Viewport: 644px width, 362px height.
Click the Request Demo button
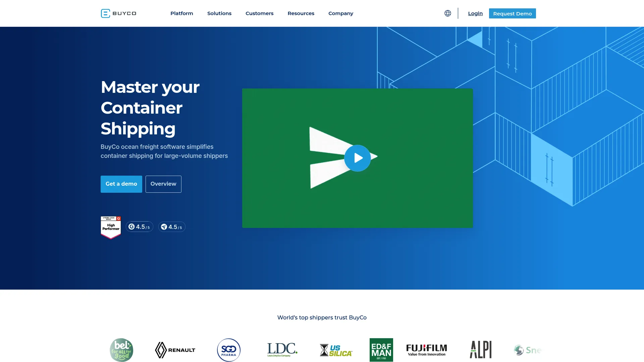[x=513, y=13]
